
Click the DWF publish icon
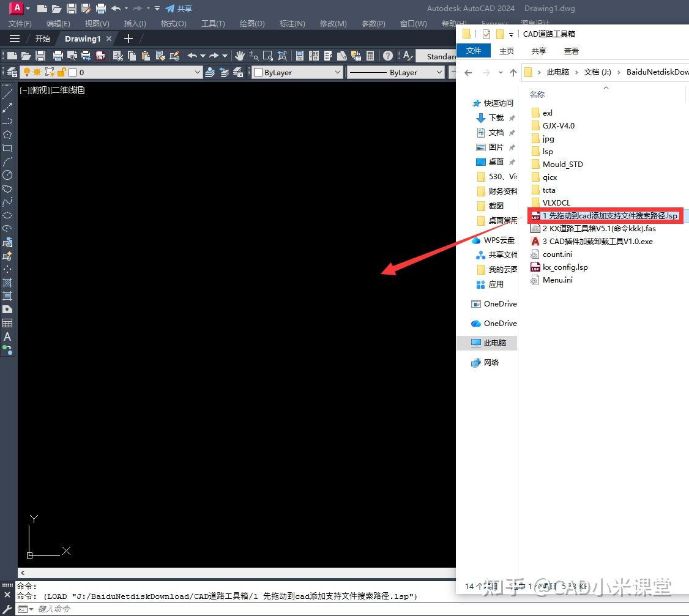click(x=100, y=56)
